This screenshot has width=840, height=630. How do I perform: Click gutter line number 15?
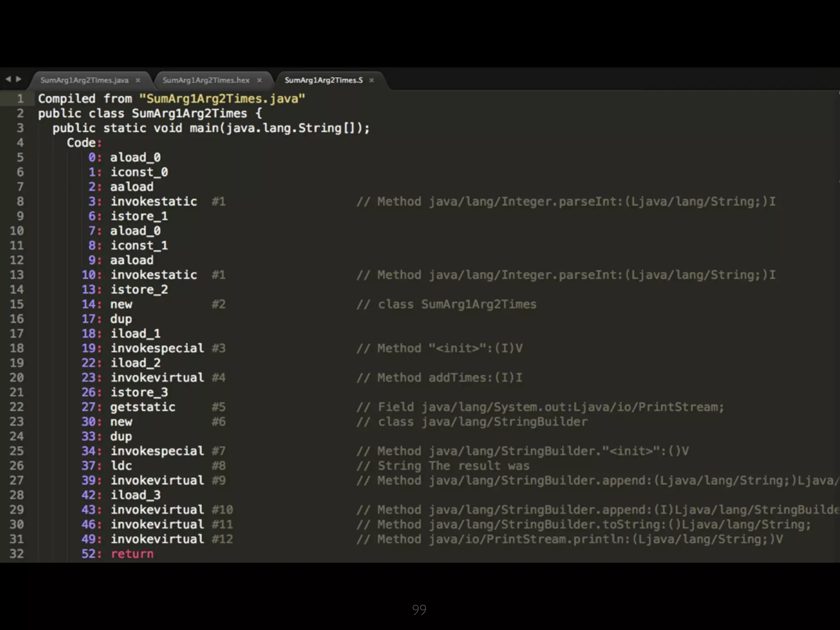[x=16, y=304]
